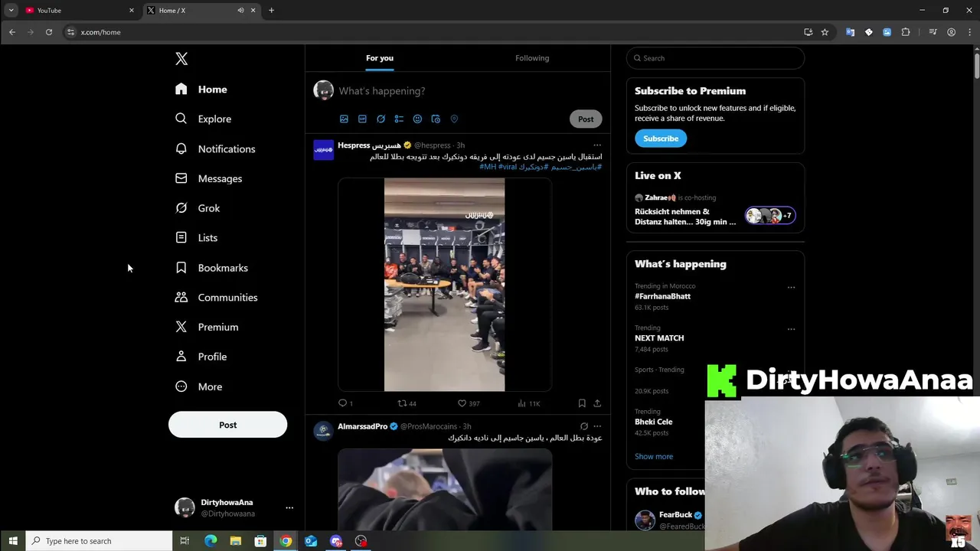Open account menu dots beside DirtyhowaAna
980x551 pixels.
(x=289, y=507)
